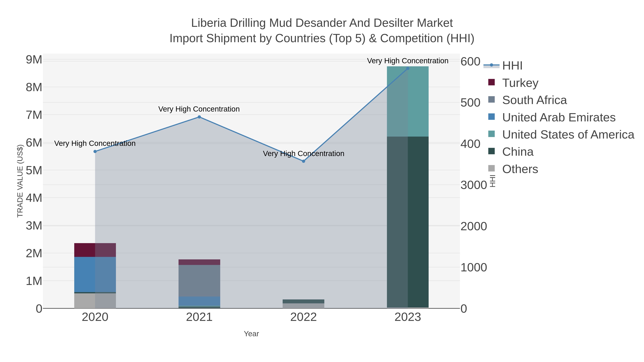Click the HHI data point for 2021
The width and height of the screenshot is (644, 362).
click(x=199, y=117)
